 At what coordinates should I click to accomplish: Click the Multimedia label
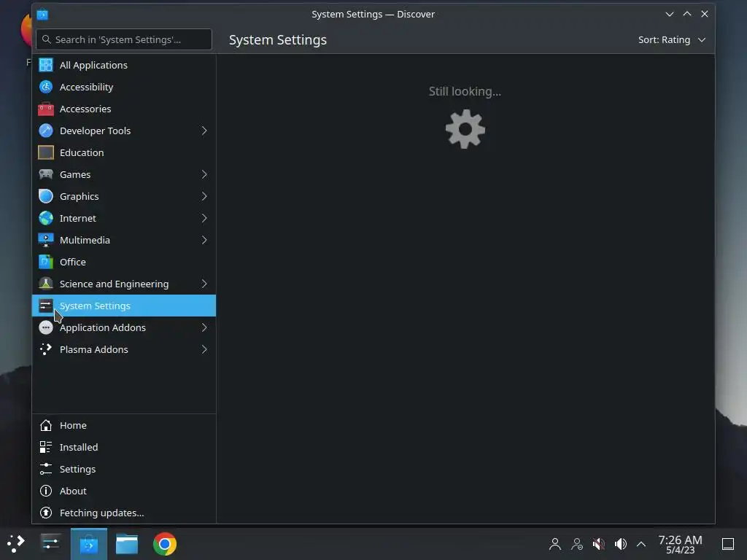(x=85, y=241)
